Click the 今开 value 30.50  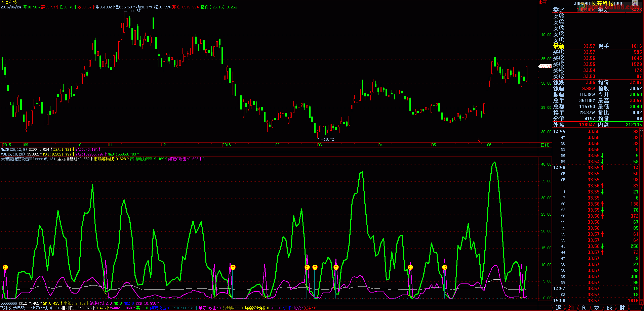636,94
